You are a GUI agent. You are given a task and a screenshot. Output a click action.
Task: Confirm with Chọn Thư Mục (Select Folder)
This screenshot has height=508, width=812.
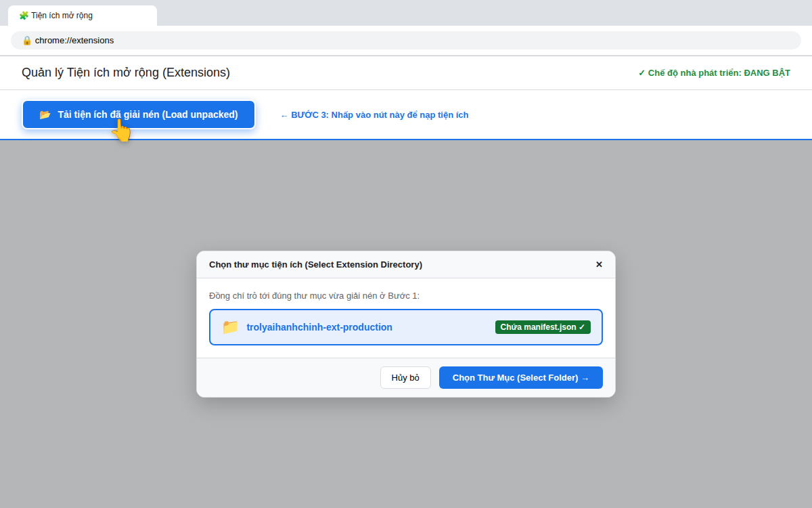[521, 378]
